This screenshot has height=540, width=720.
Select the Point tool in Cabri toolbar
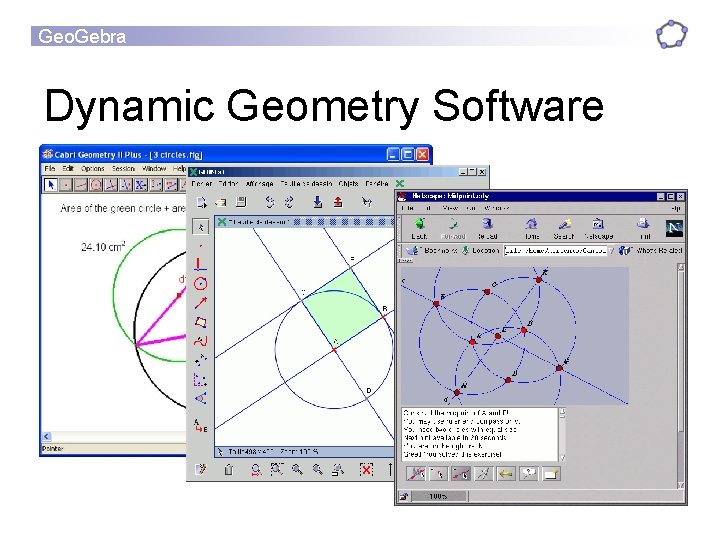(66, 185)
